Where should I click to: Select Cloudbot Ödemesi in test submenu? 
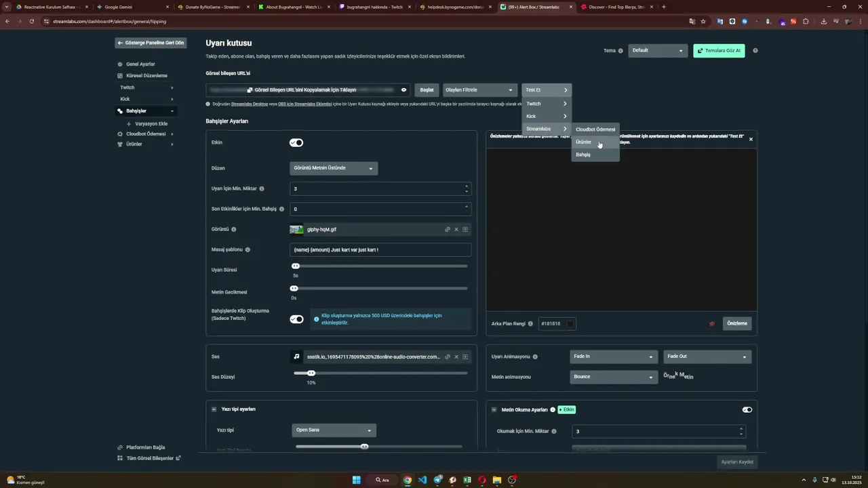[595, 129]
